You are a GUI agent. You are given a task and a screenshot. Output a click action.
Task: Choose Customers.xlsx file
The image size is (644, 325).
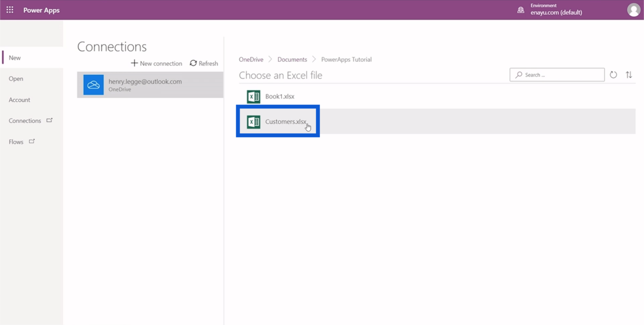(437, 121)
